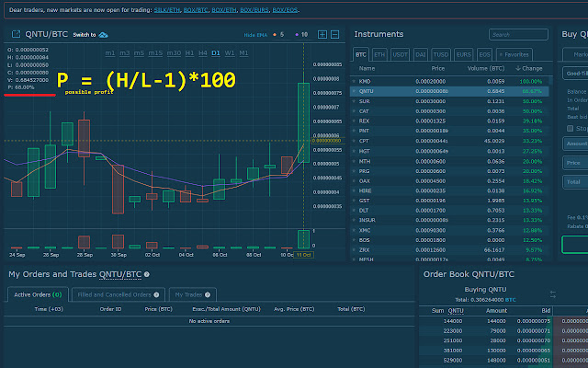Select the CPT row price 0.00000441

(432, 141)
